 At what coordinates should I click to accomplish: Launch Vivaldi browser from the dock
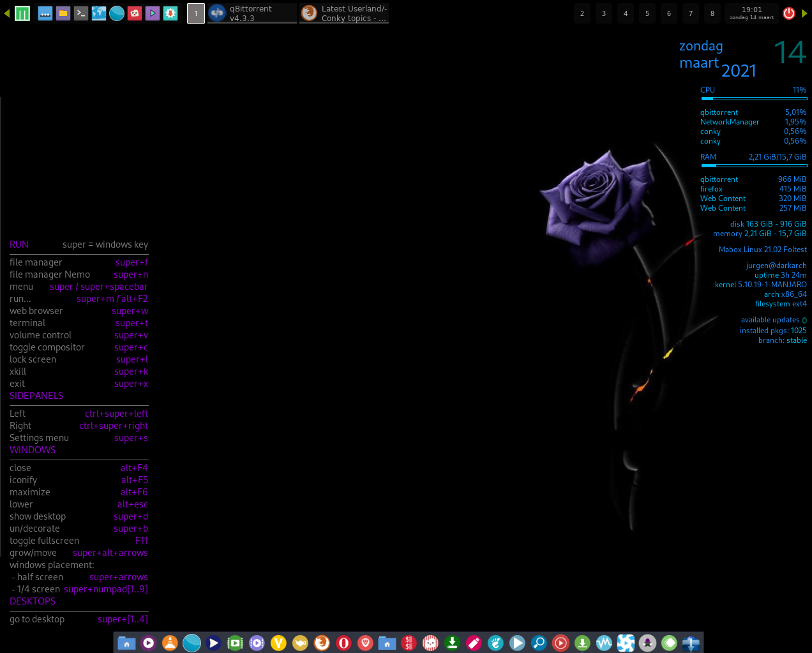pyautogui.click(x=278, y=643)
